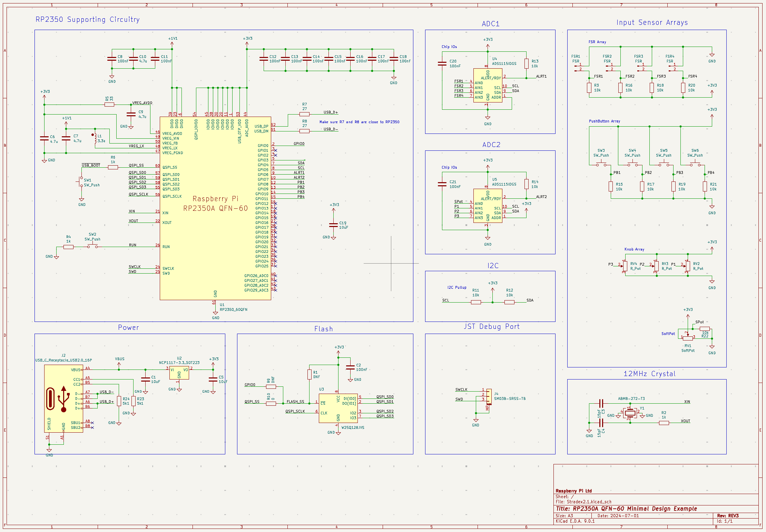Click the RV1 SoftPot potentiometer symbol
Viewport: 766px width, 532px height.
pos(687,338)
